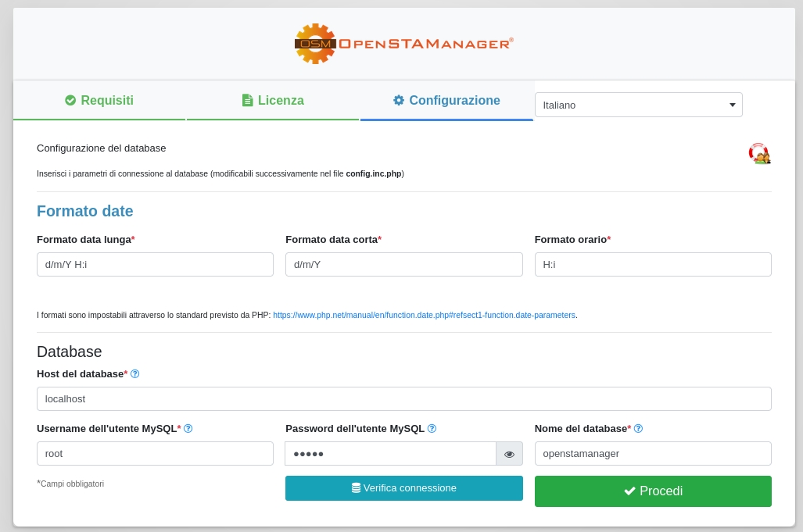Focus the Formato data lunga field
The height and width of the screenshot is (532, 803).
(155, 264)
